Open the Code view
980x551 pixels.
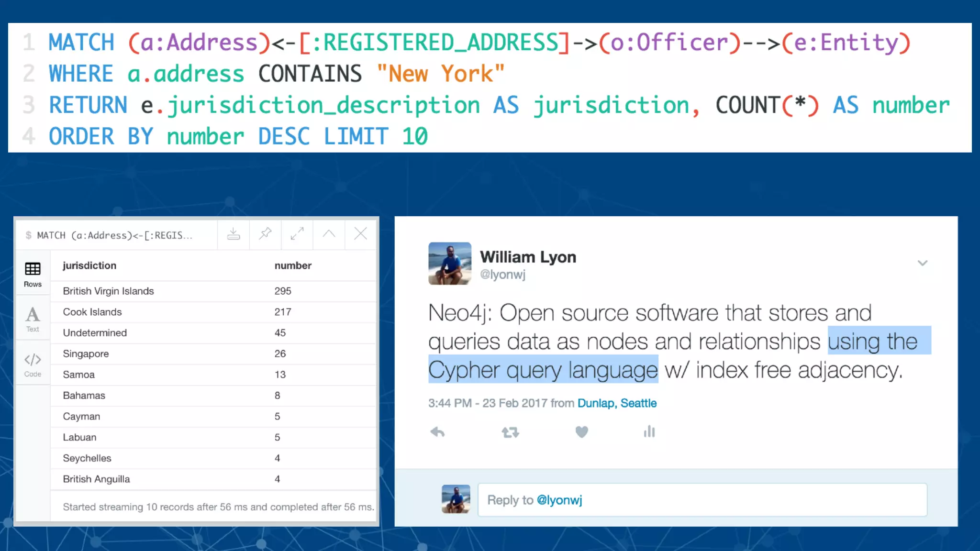click(x=33, y=364)
